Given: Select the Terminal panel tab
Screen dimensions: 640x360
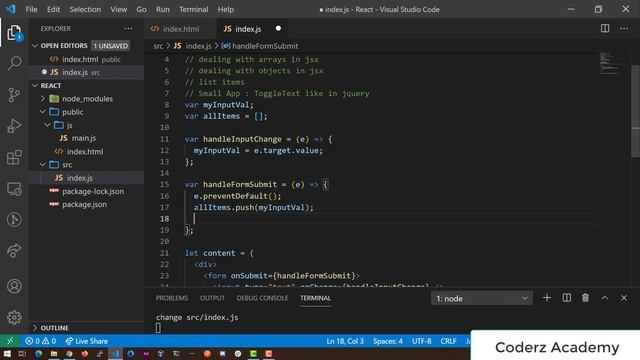Looking at the screenshot, I should coord(316,298).
